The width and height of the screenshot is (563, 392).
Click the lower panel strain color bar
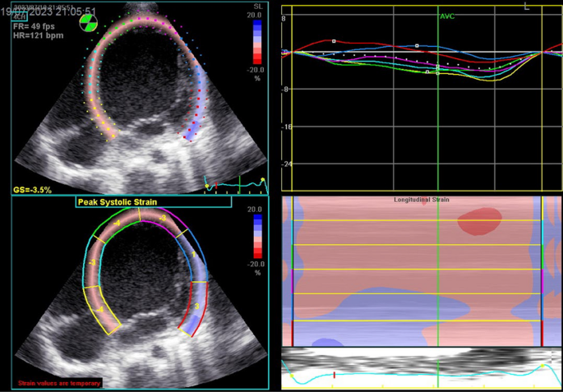[x=257, y=237]
